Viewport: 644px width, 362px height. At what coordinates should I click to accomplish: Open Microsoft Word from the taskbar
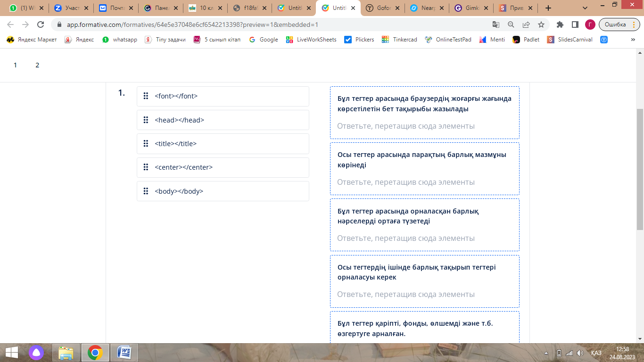pyautogui.click(x=124, y=353)
